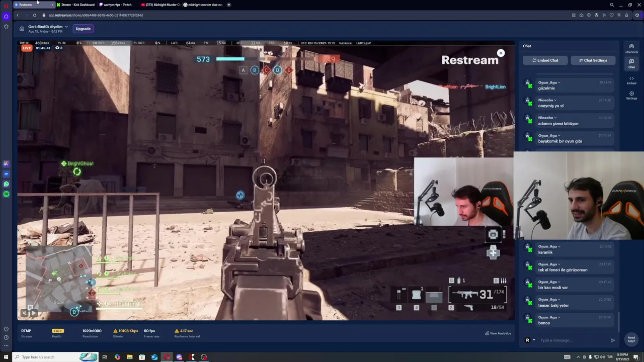Screen dimensions: 644x362
Task: Open Opera sidebar home icon
Action: tap(6, 16)
